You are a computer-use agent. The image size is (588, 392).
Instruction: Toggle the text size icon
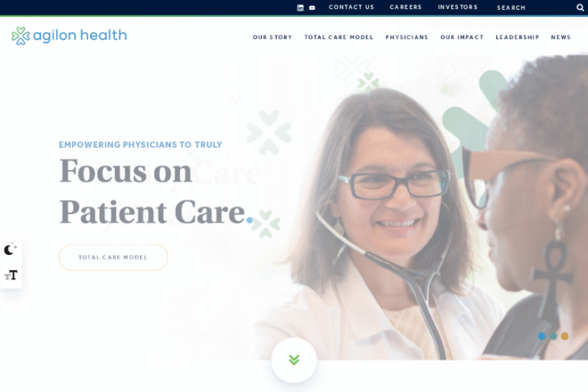11,276
